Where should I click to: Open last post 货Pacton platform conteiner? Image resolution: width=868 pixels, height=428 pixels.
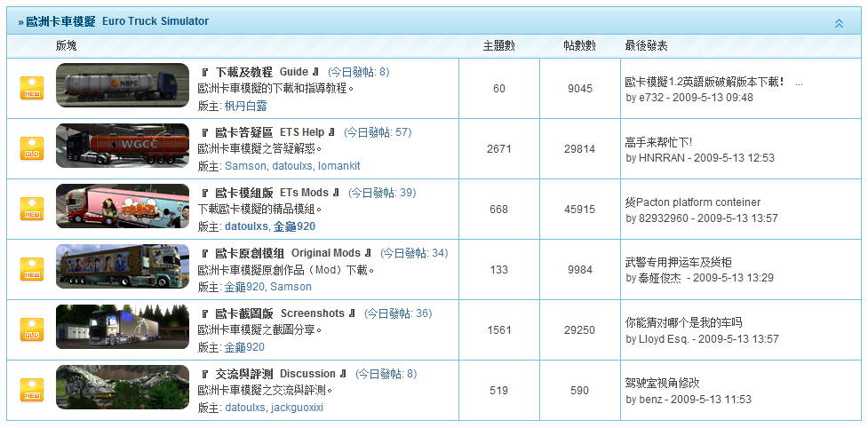coord(692,202)
